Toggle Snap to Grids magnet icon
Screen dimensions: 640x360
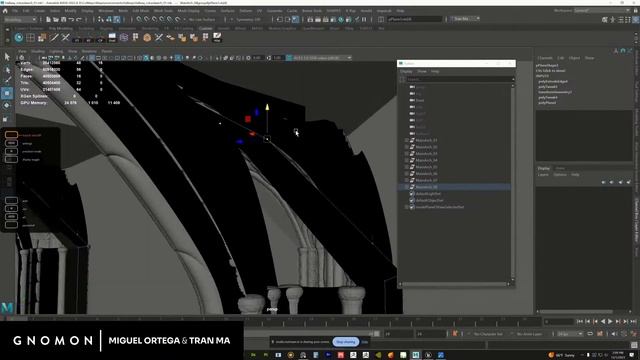tap(139, 19)
